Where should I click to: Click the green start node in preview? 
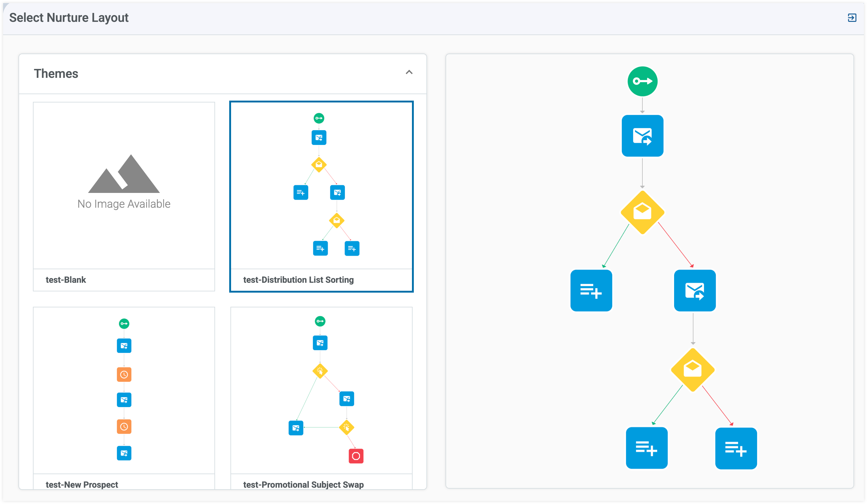pos(642,81)
